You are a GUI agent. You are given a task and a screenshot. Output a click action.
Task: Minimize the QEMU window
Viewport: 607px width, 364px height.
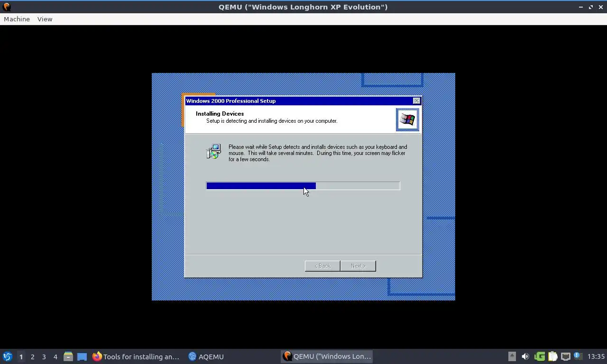pyautogui.click(x=581, y=7)
